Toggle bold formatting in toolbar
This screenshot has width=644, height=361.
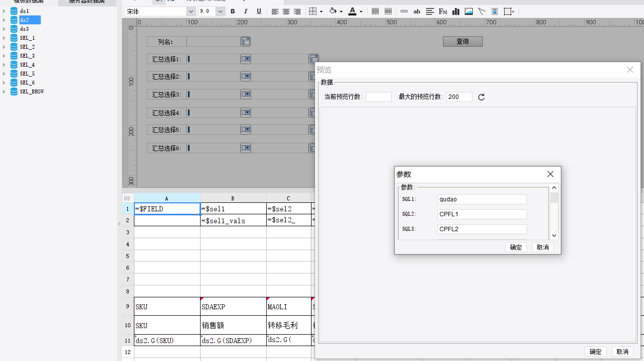(x=232, y=11)
